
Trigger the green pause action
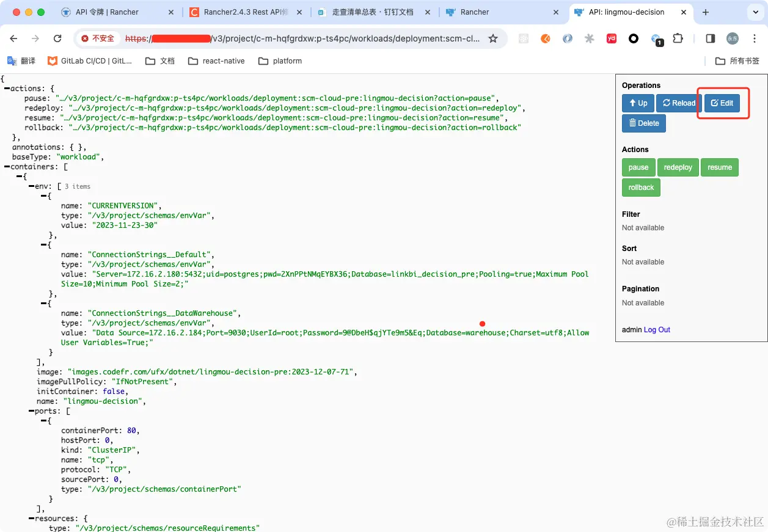[x=638, y=167]
